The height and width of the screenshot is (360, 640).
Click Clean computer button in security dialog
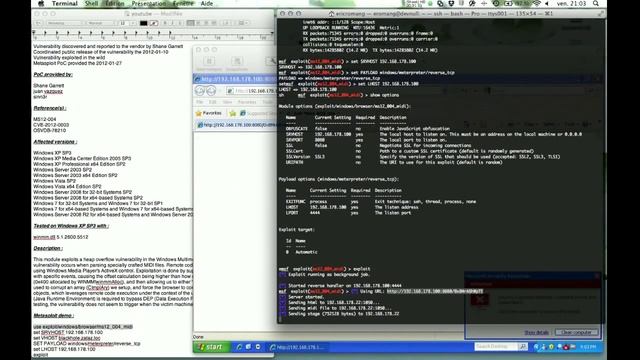576,332
